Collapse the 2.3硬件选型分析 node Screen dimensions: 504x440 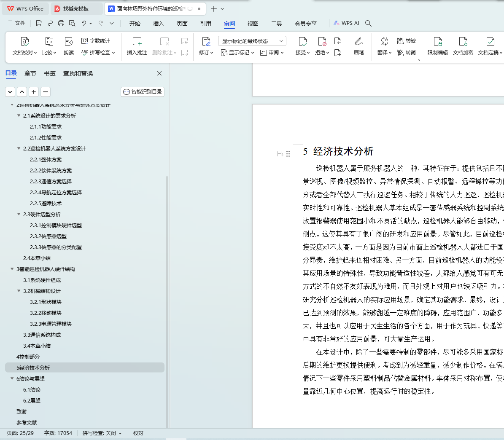tap(19, 214)
